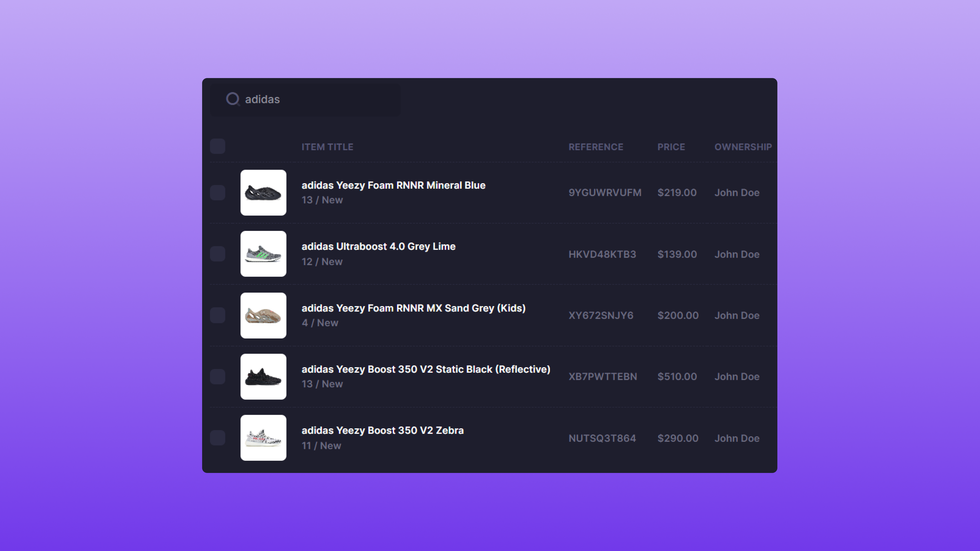Click the Static Black Yeezy thumbnail

pyautogui.click(x=263, y=377)
